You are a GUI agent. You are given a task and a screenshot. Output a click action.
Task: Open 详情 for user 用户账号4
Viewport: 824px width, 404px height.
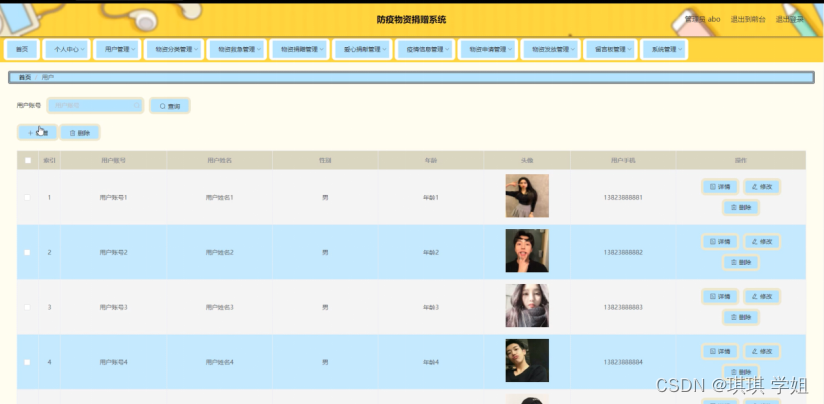[720, 351]
